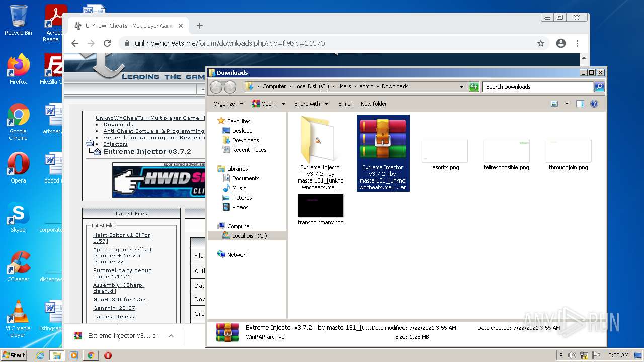Click the Computer breadcrumb dropdown arrow
Image resolution: width=644 pixels, height=362 pixels.
coord(290,87)
